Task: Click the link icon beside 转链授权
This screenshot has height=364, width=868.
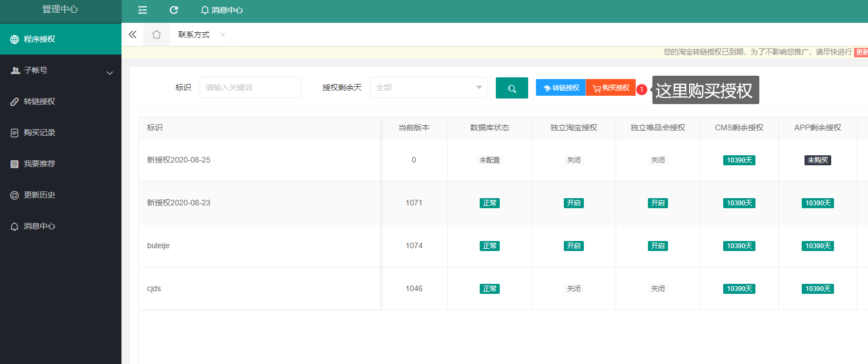Action: 14,102
